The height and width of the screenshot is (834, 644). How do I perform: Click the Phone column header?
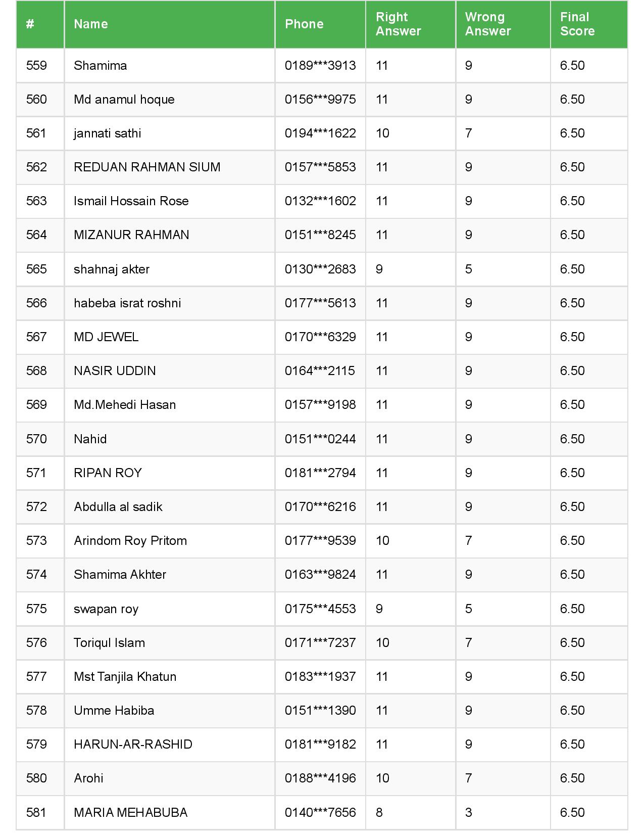coord(304,24)
